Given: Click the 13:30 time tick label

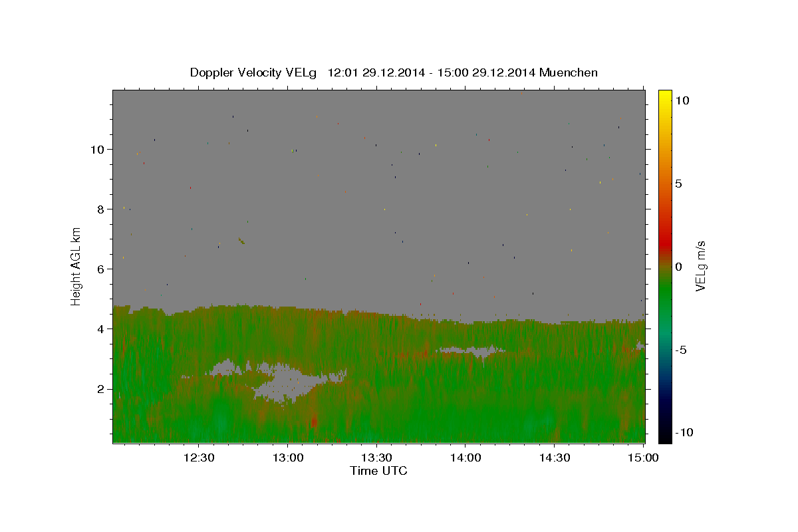Looking at the screenshot, I should (x=376, y=458).
